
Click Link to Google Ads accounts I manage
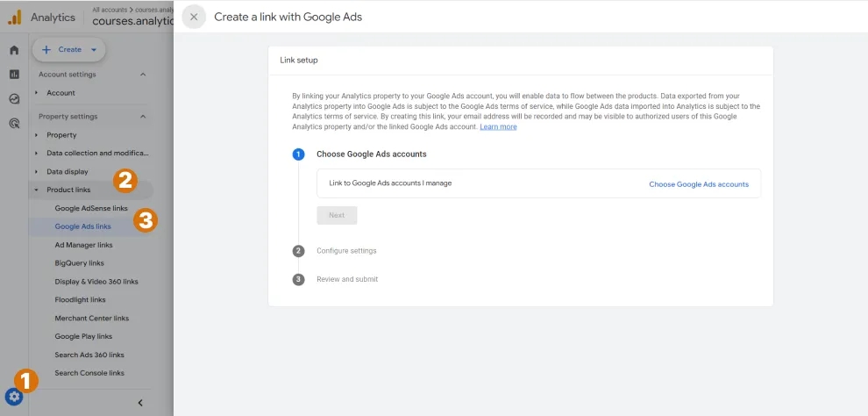(390, 183)
